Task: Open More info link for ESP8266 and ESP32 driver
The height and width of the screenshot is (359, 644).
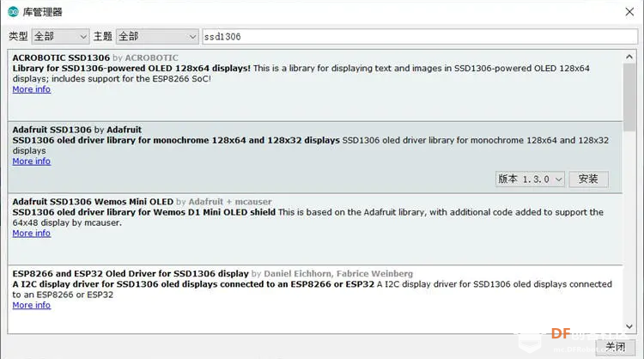Action: coord(32,305)
